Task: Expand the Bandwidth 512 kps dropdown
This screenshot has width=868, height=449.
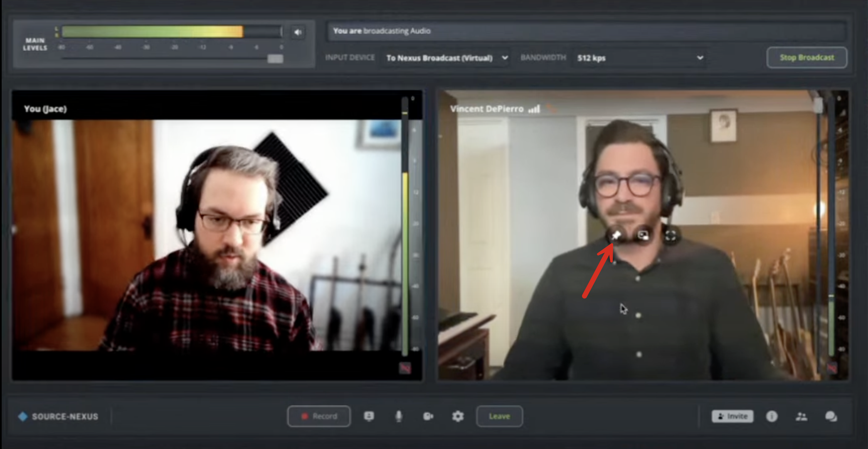Action: point(639,58)
